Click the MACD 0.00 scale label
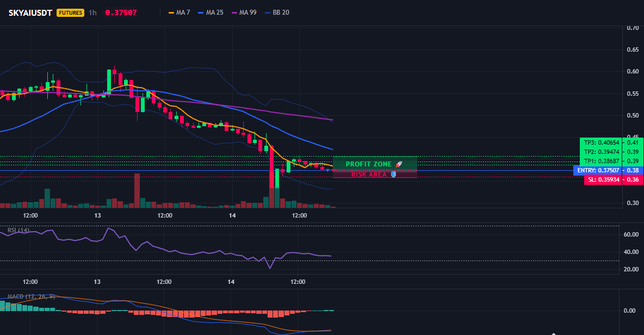Screen dimensions: 644x335 click(x=630, y=311)
